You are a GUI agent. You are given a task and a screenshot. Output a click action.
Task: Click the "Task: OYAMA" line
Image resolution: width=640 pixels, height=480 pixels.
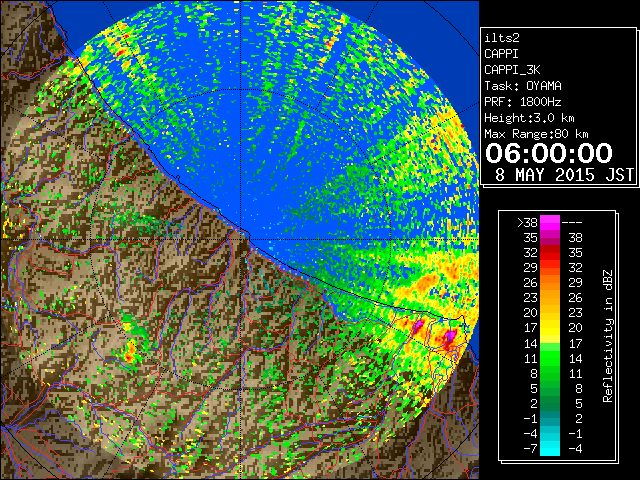[x=523, y=86]
